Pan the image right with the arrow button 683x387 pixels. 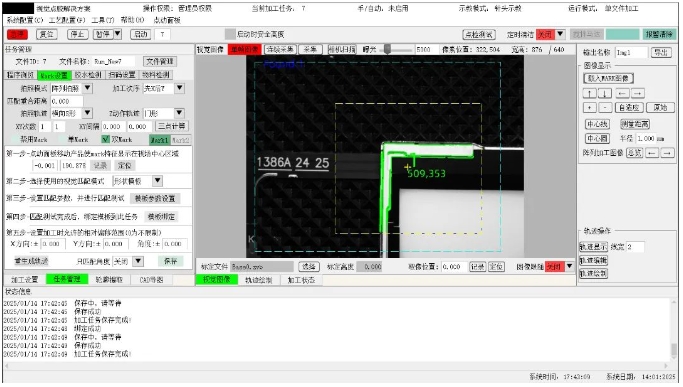pos(637,93)
